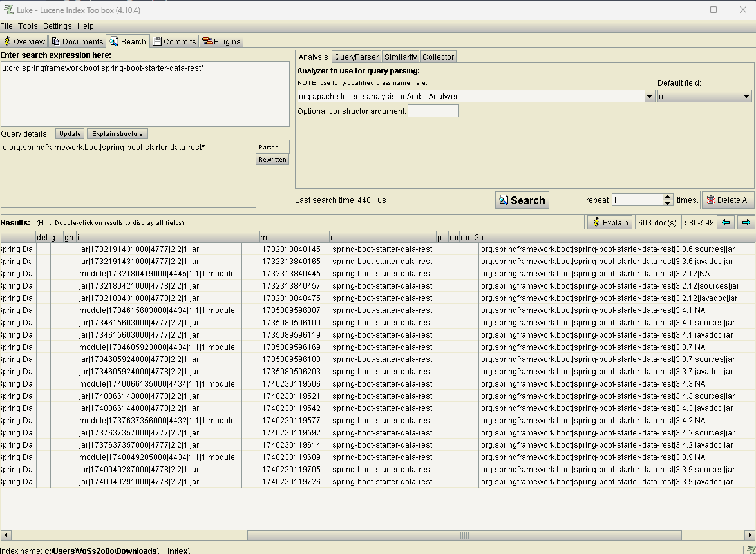Select cell with value 1740230119726
Viewport: 756px width, 554px height.
(x=294, y=482)
